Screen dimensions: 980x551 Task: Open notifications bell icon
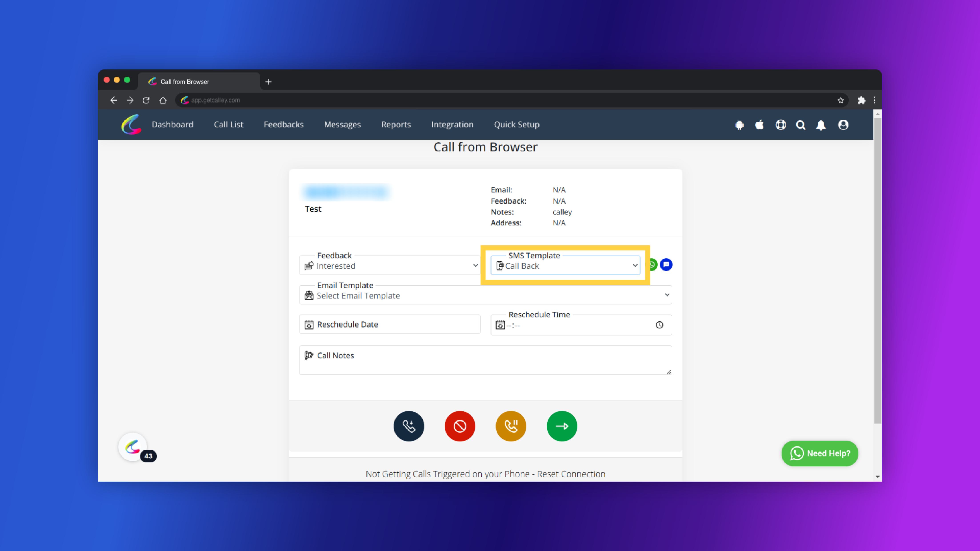pyautogui.click(x=821, y=125)
